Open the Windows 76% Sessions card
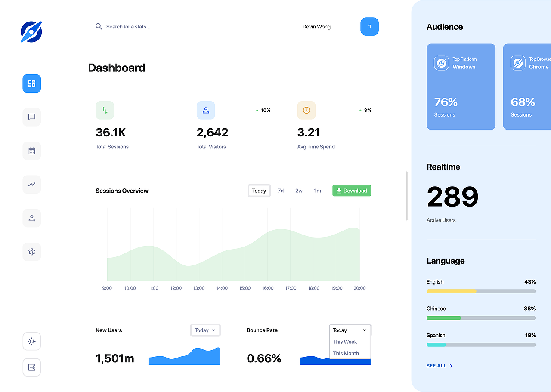Viewport: 551px width, 392px height. tap(461, 86)
